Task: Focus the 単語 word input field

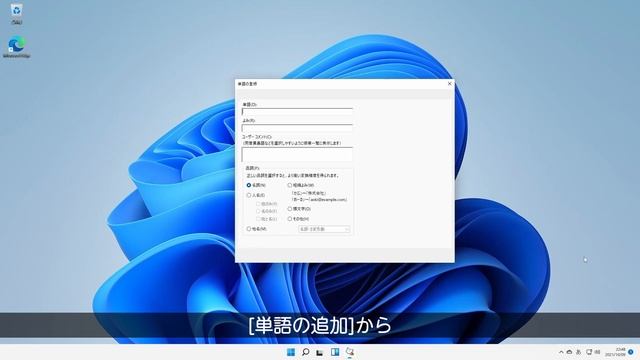Action: 297,112
